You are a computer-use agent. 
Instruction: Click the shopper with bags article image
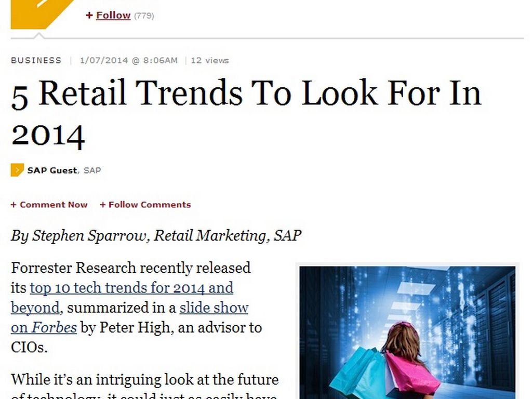[407, 332]
